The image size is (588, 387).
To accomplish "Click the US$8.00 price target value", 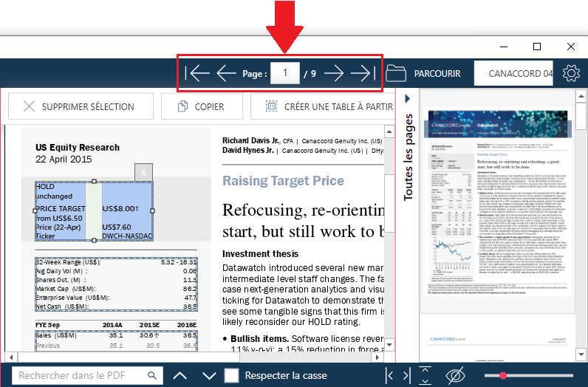I will click(120, 208).
